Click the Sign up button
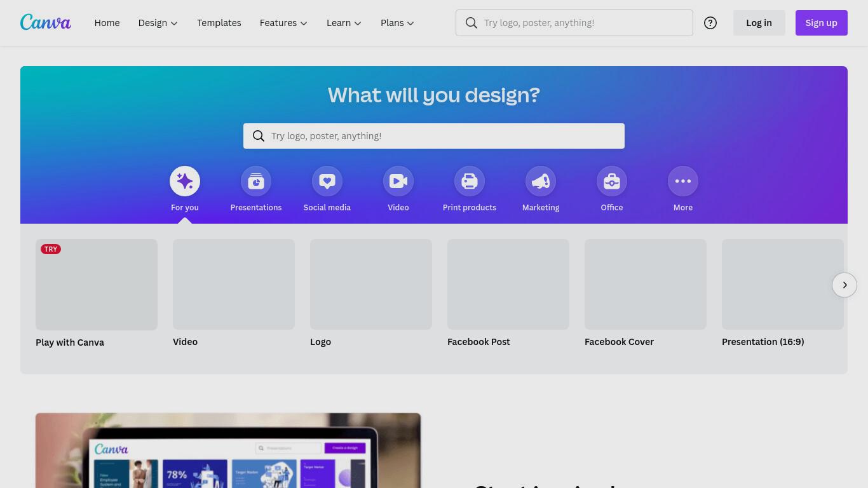Screen dimensions: 868x488 point(821,23)
